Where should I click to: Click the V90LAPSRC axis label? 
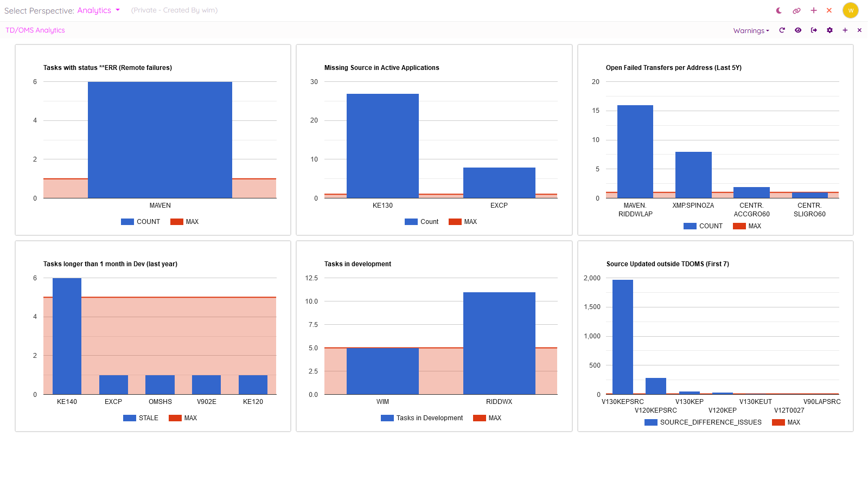pyautogui.click(x=822, y=402)
